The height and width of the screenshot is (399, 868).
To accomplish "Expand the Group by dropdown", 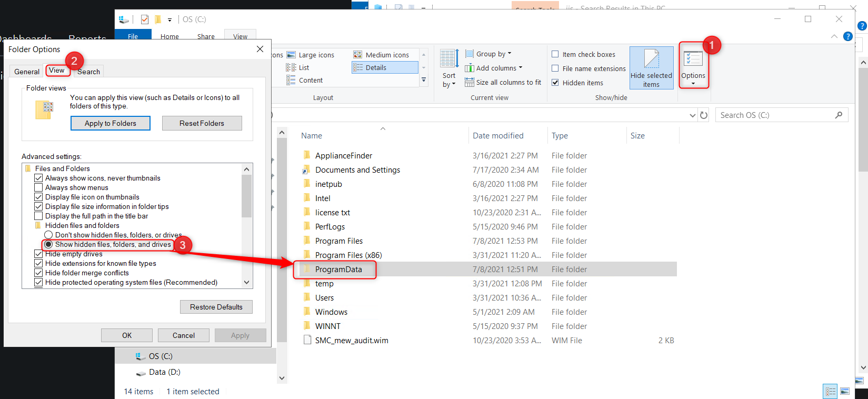I will pos(493,54).
